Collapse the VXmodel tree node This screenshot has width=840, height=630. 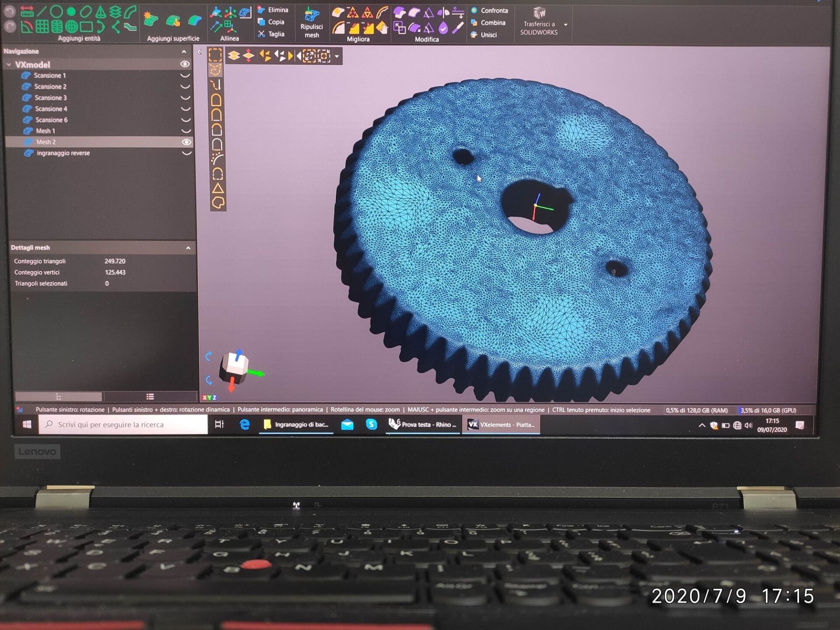point(9,65)
